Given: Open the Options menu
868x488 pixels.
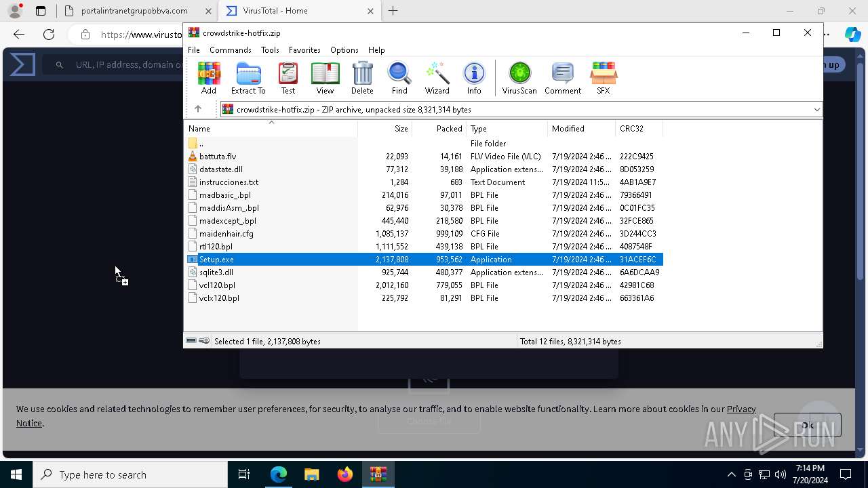Looking at the screenshot, I should pyautogui.click(x=344, y=50).
